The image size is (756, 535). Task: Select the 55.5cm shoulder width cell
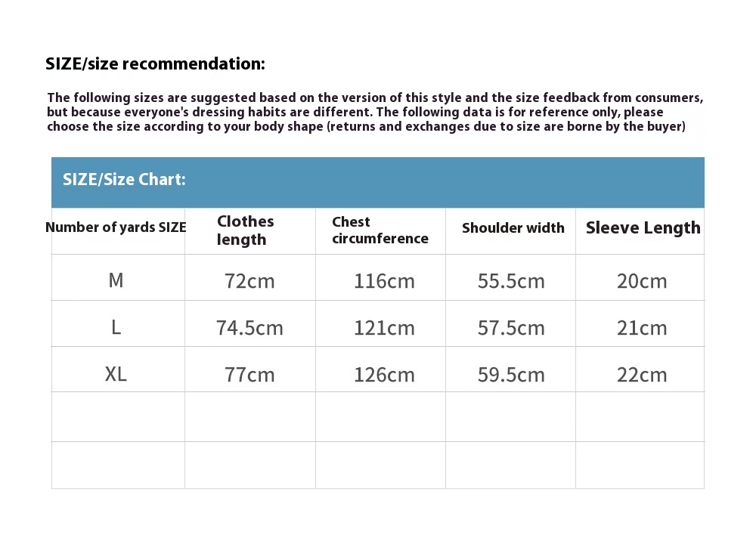tap(511, 281)
